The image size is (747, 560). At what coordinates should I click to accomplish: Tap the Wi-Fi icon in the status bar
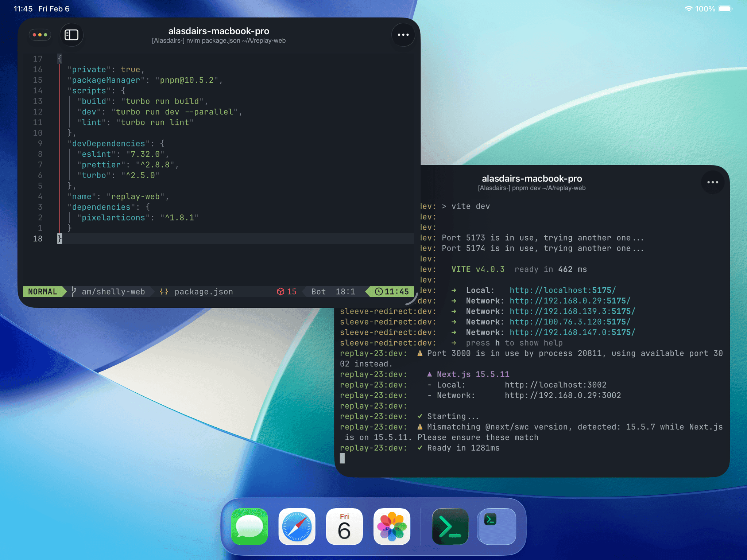689,8
